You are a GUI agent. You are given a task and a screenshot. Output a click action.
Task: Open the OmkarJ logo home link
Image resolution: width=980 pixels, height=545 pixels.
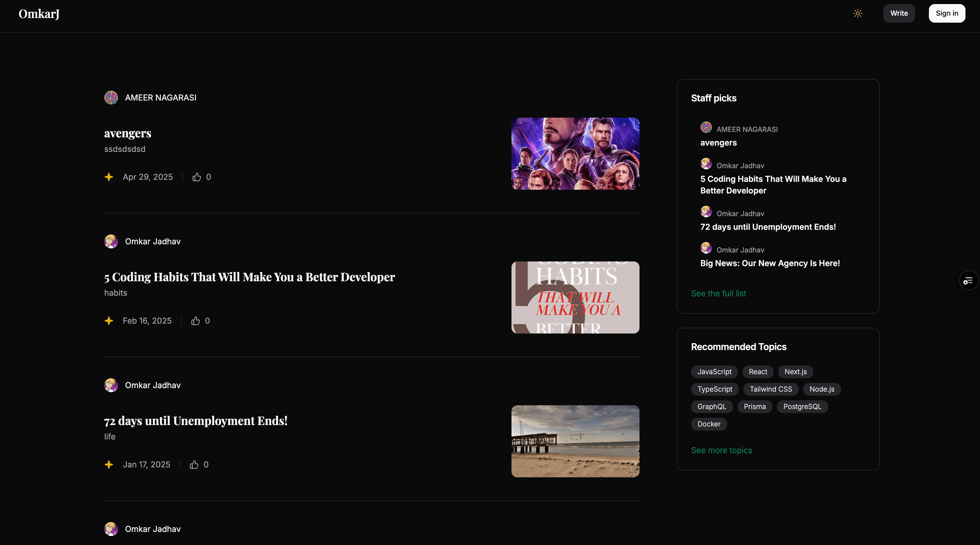[39, 14]
